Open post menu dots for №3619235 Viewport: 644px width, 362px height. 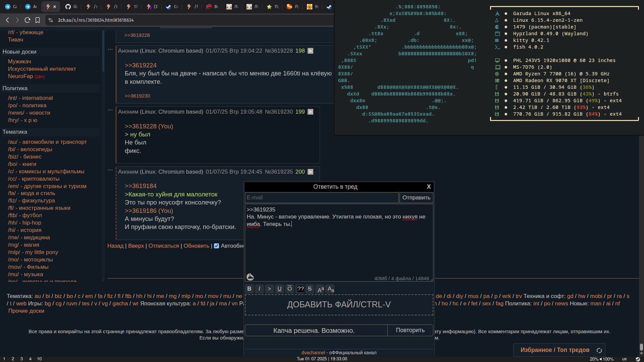[110, 170]
